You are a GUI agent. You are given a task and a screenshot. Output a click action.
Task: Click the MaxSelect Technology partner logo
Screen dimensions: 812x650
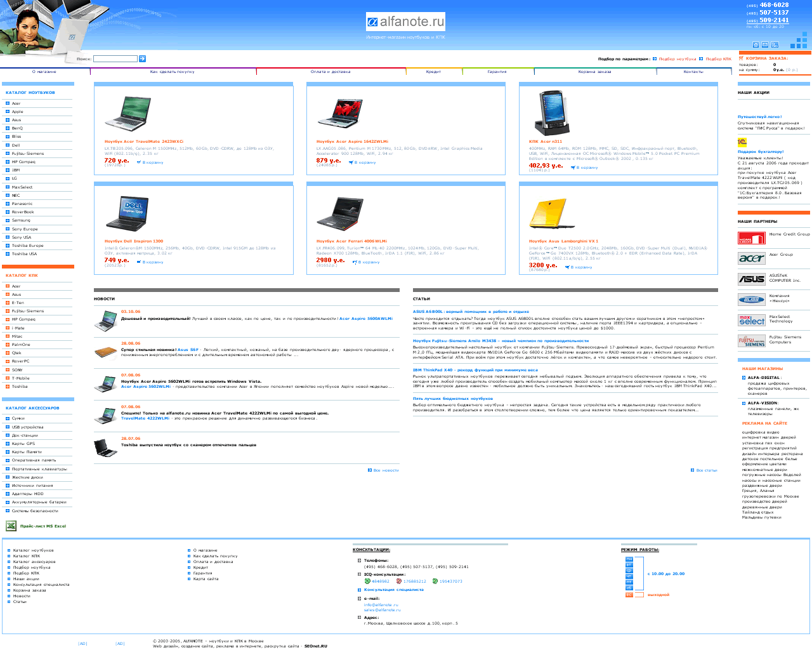pos(752,320)
